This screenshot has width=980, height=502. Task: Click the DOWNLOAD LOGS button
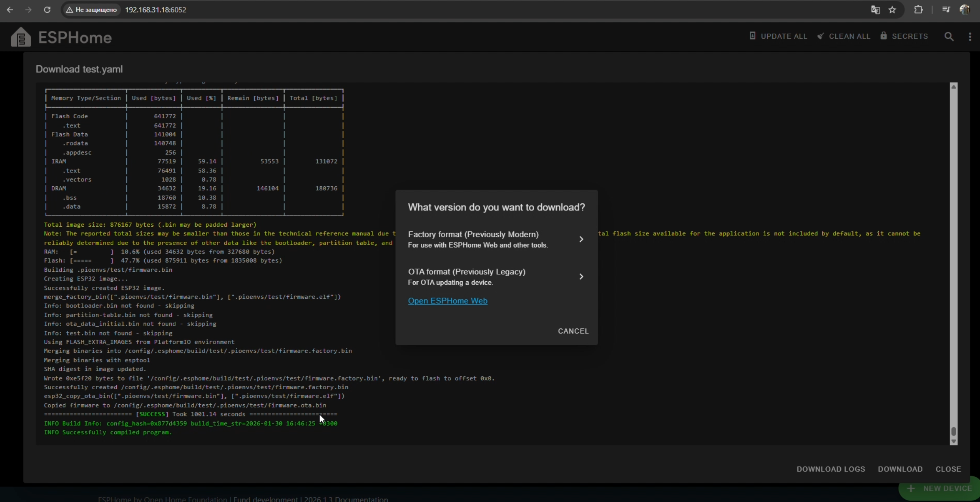831,469
